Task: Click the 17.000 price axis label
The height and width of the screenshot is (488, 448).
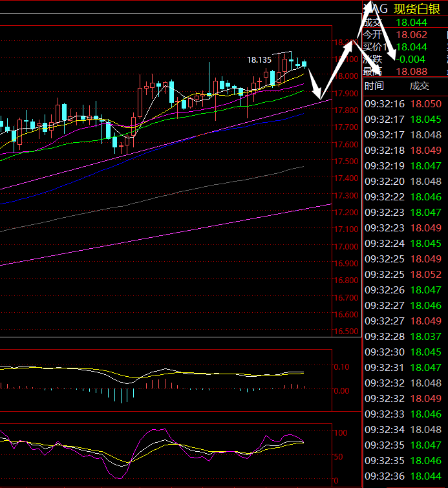Action: 346,246
